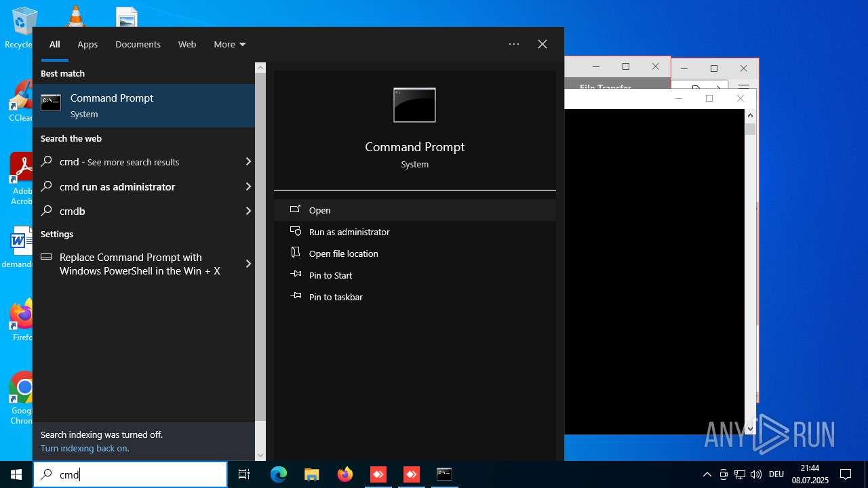Open the More filters dropdown
868x488 pixels.
[229, 44]
